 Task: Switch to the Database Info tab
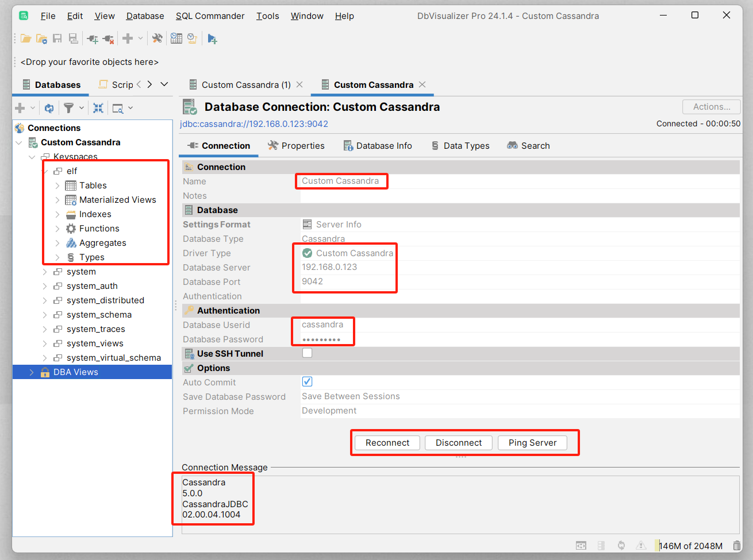378,146
